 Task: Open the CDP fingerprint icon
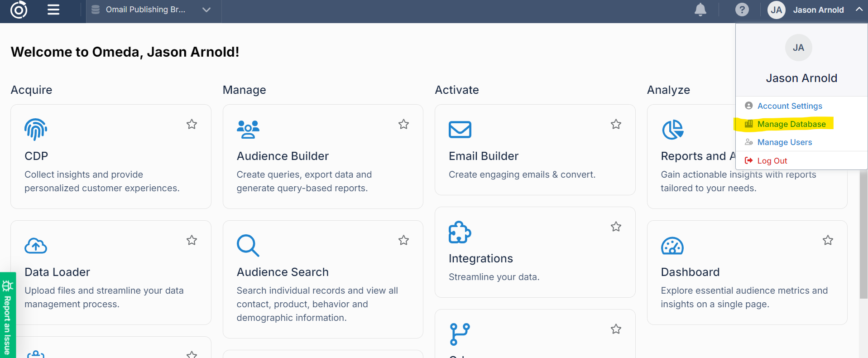coord(36,130)
